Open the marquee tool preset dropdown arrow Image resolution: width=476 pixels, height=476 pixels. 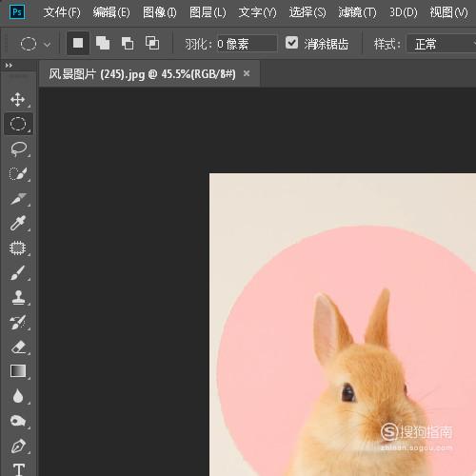pos(48,44)
